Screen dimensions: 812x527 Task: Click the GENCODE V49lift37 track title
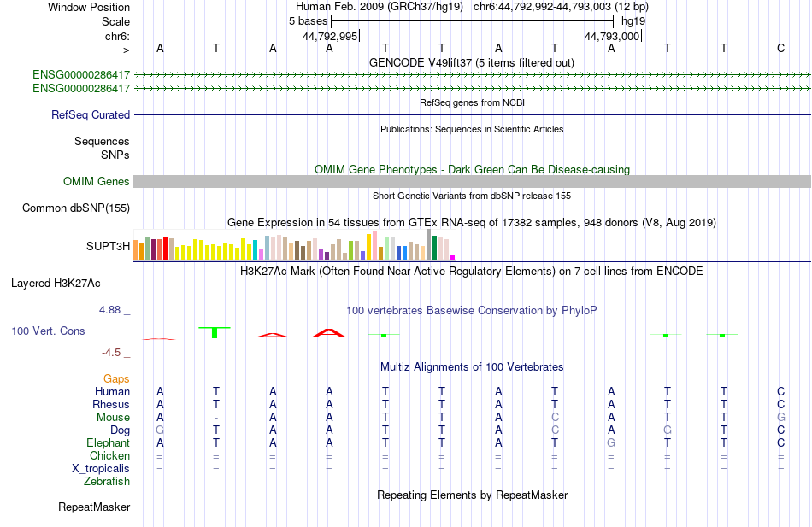(x=472, y=62)
